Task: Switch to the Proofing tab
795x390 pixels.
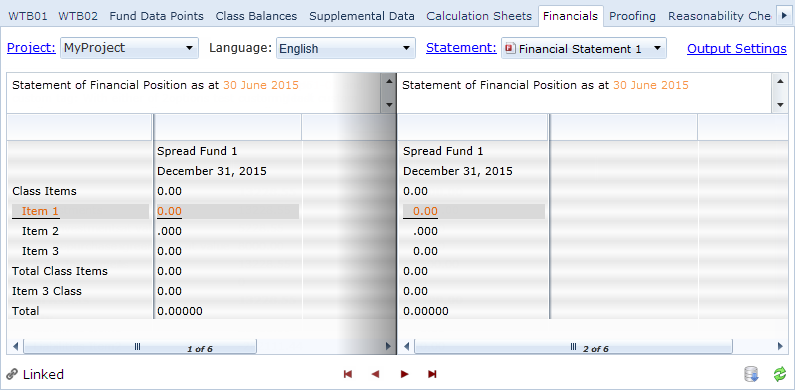Action: click(632, 16)
